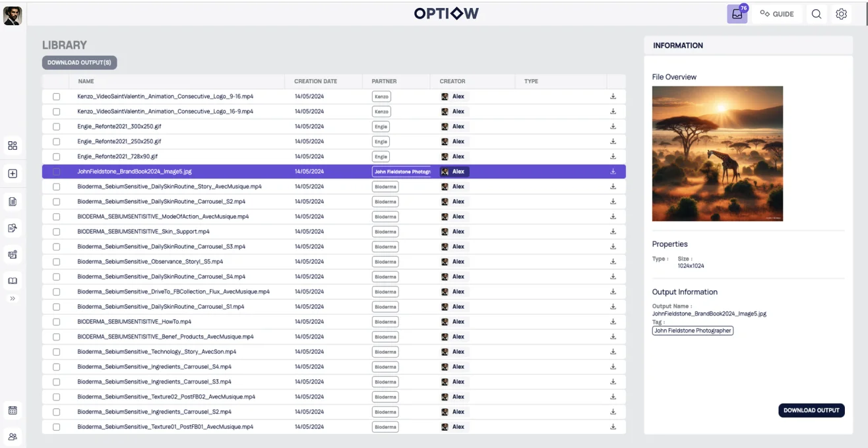
Task: Click the plus create icon in sidebar
Action: 13,174
